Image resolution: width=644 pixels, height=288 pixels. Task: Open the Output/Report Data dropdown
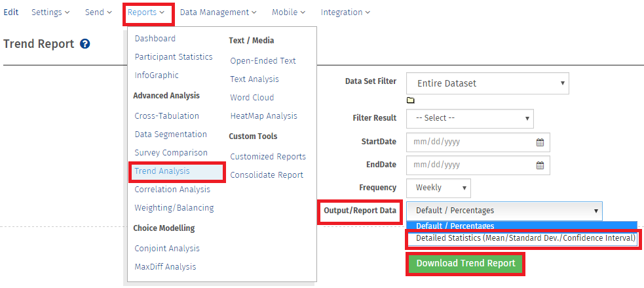pyautogui.click(x=504, y=211)
